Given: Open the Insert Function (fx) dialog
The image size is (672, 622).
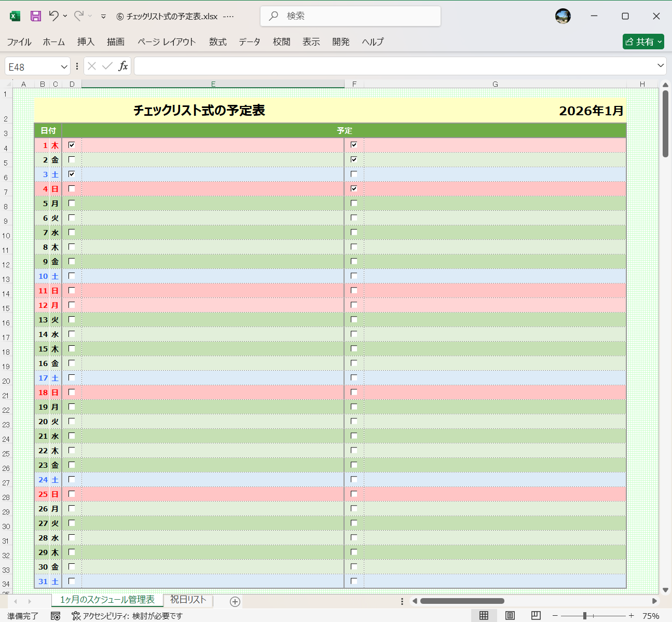Looking at the screenshot, I should [124, 66].
